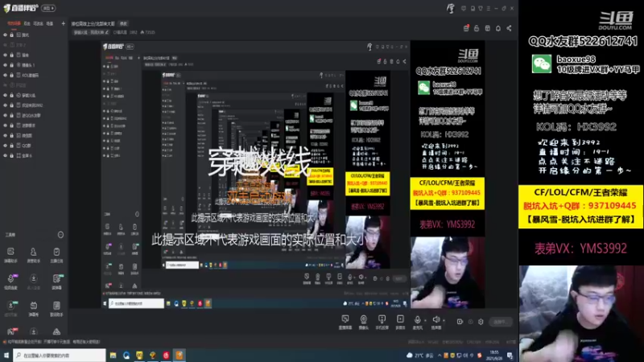Hide the 全屏 6 source
Screen dimensions: 644x362
(x=6, y=155)
